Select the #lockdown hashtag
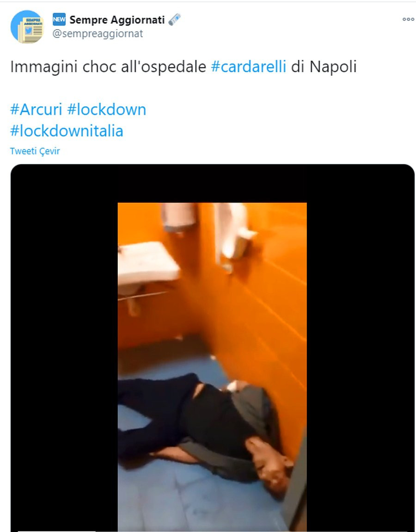 click(x=106, y=110)
